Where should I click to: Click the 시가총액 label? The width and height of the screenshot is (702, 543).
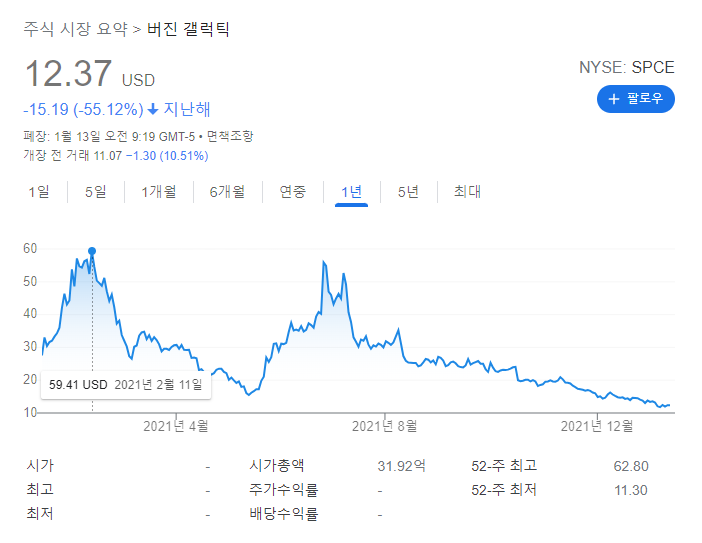(277, 466)
